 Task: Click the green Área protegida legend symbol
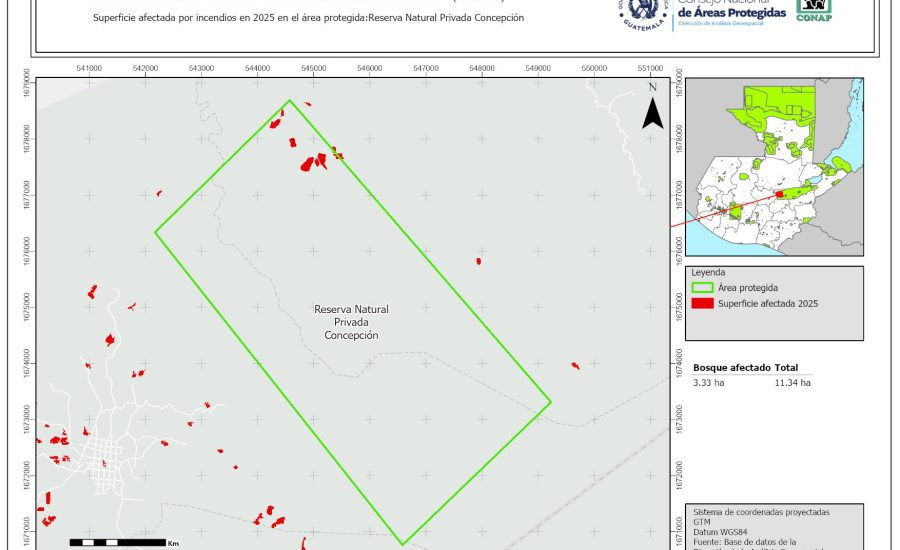[x=704, y=287]
